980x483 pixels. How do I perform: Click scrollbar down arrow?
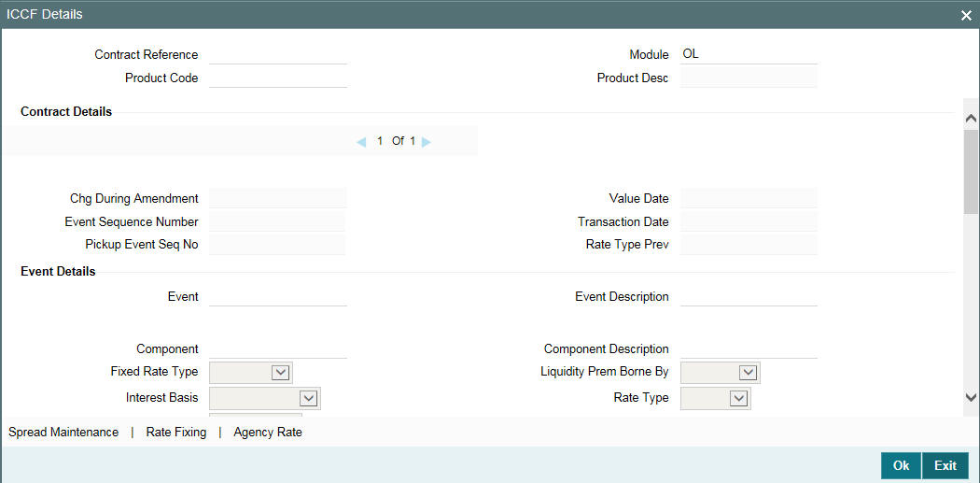pos(971,397)
